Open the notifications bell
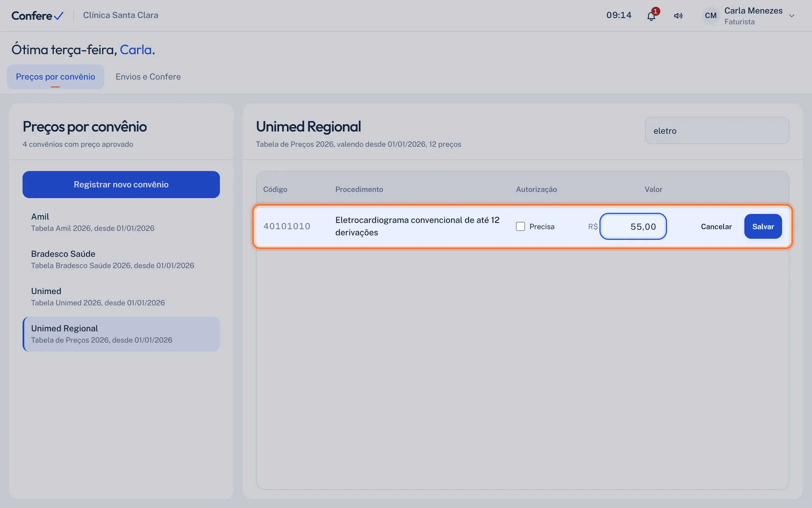The width and height of the screenshot is (812, 508). (651, 16)
